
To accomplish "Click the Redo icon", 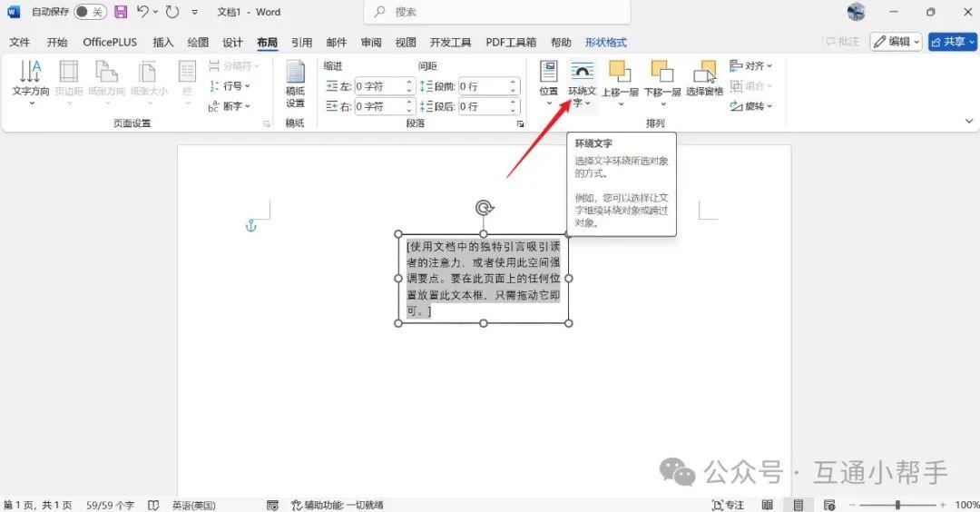I will (x=172, y=12).
